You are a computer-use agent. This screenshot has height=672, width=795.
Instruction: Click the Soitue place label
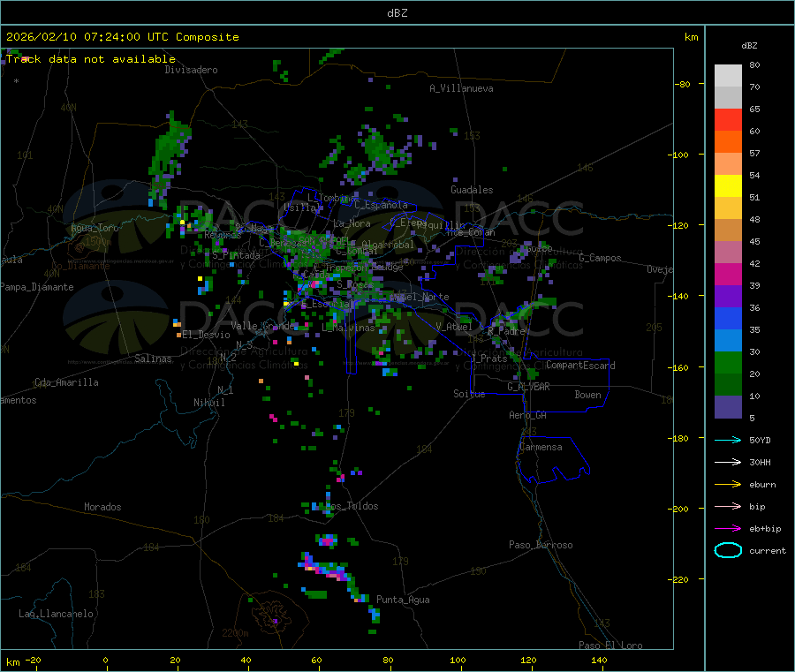click(x=469, y=394)
